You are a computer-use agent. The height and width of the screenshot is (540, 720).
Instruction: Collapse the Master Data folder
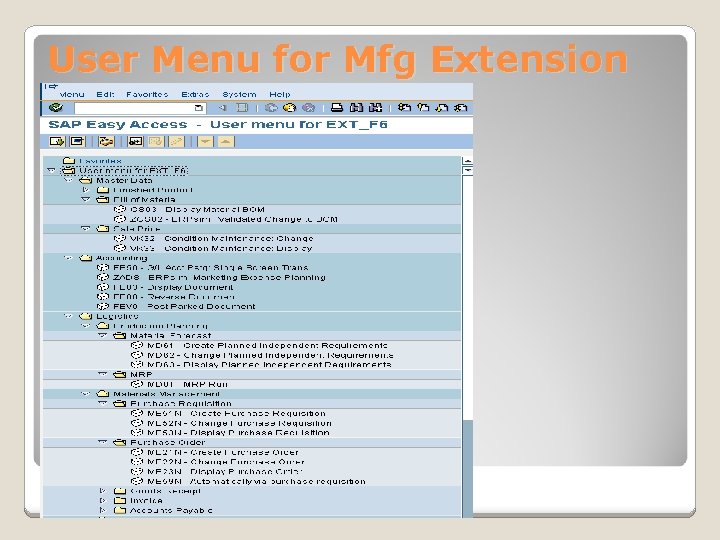(68, 180)
